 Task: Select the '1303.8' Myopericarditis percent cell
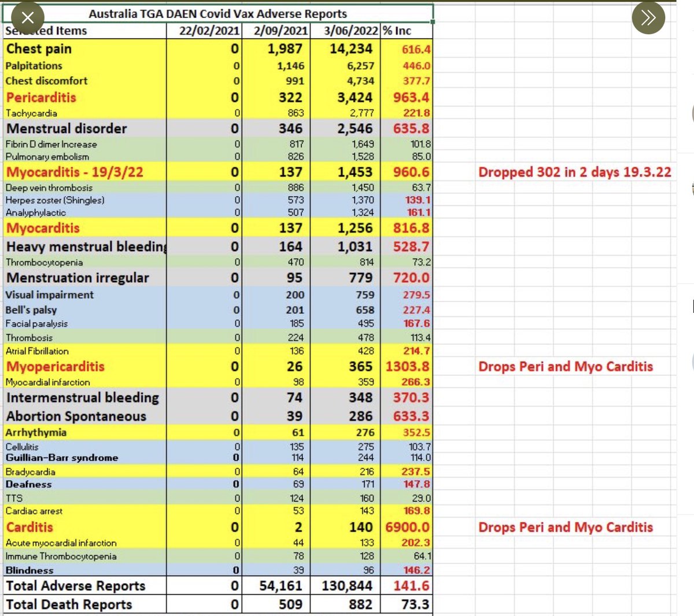coord(408,367)
